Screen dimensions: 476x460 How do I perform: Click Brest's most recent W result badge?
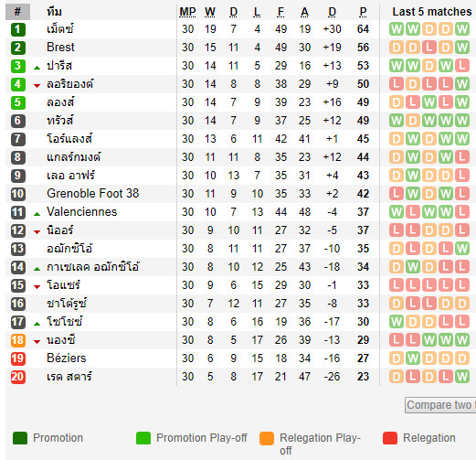click(x=462, y=48)
